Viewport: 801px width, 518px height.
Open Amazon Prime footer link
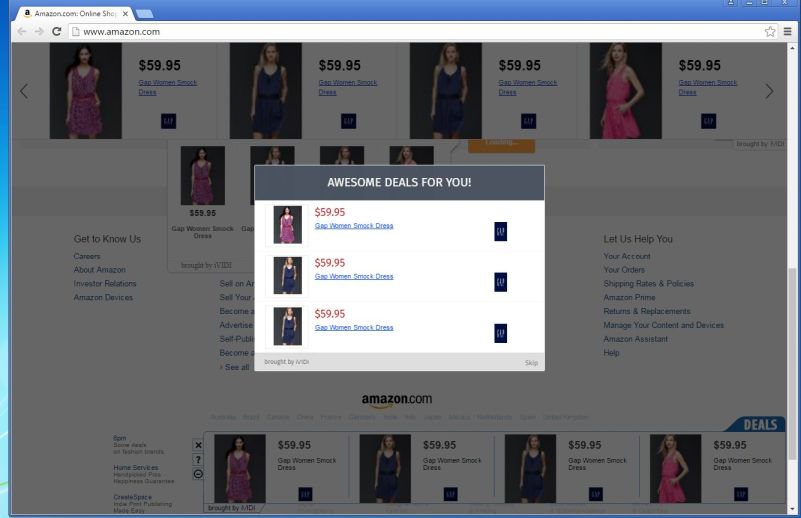pyautogui.click(x=629, y=297)
